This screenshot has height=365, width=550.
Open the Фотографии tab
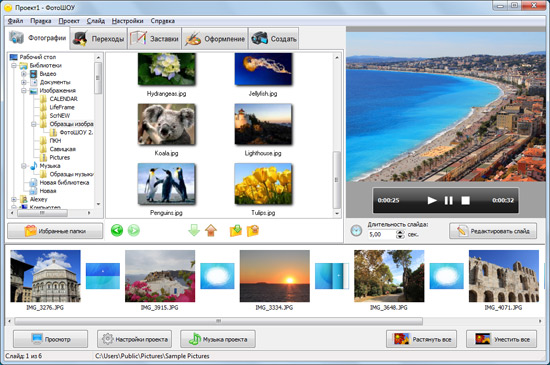[x=38, y=38]
